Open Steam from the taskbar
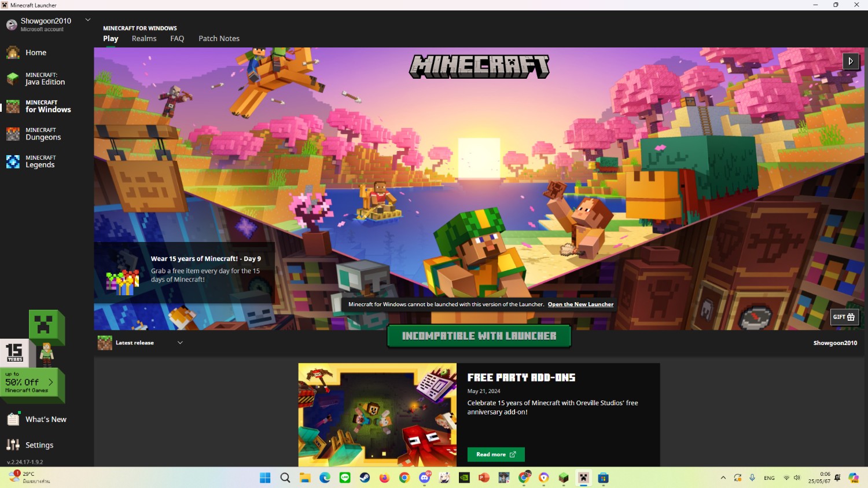 click(365, 478)
